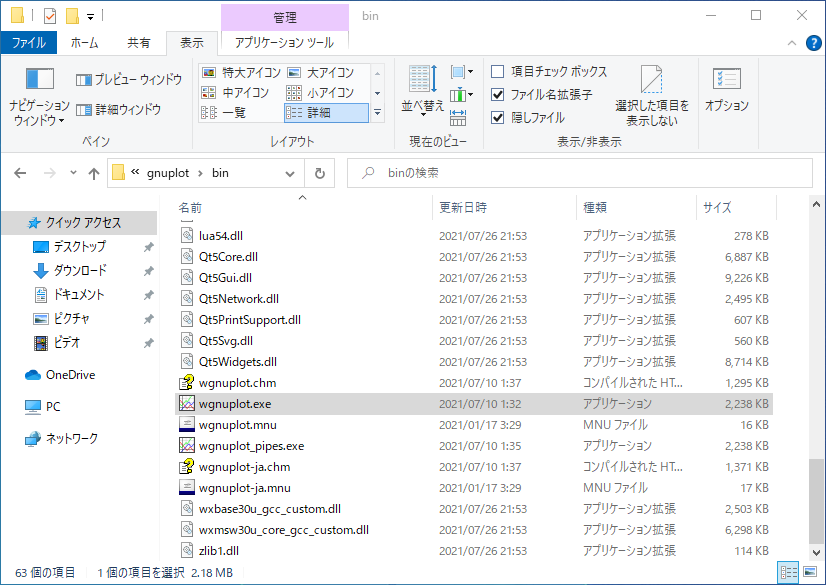Collapse the ribbon with chevron
Screen dimensions: 826x585
[792, 43]
